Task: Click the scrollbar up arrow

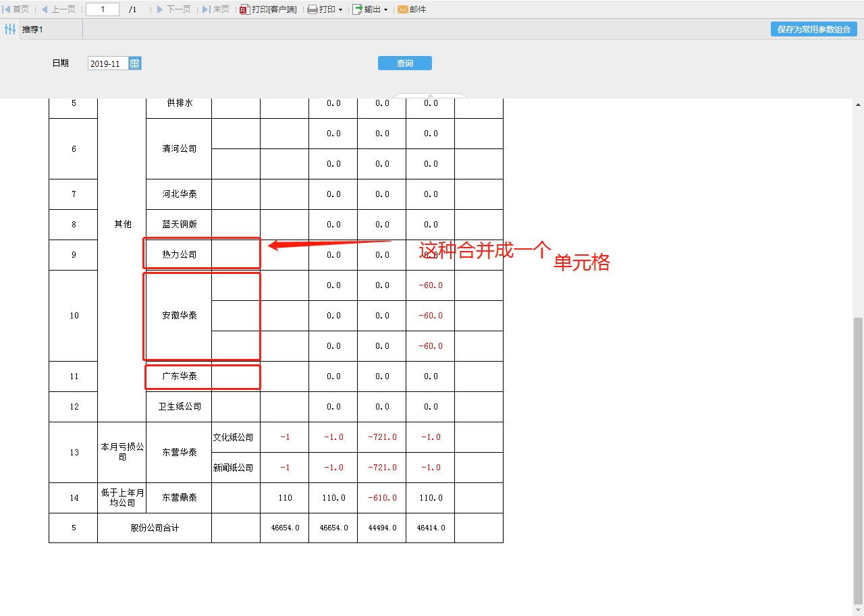Action: (858, 105)
